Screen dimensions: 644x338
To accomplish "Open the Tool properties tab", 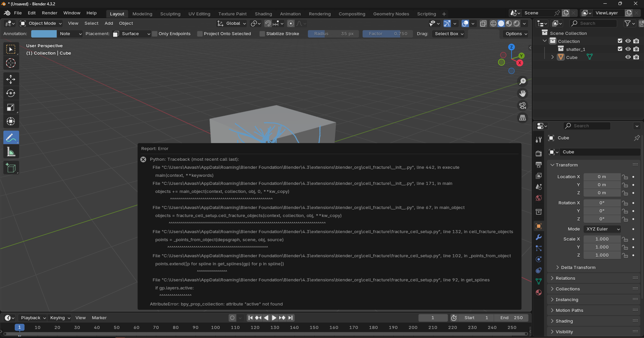I will tap(539, 140).
